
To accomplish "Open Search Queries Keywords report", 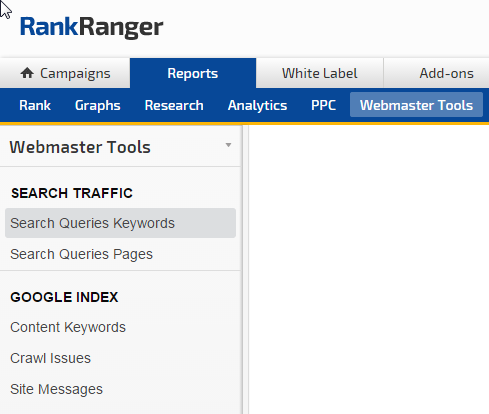I will [120, 223].
